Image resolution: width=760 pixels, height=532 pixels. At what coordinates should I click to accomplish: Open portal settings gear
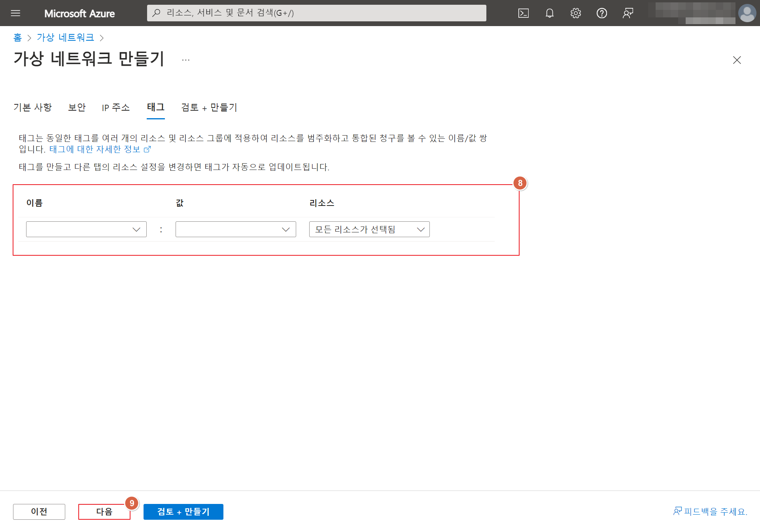tap(575, 13)
